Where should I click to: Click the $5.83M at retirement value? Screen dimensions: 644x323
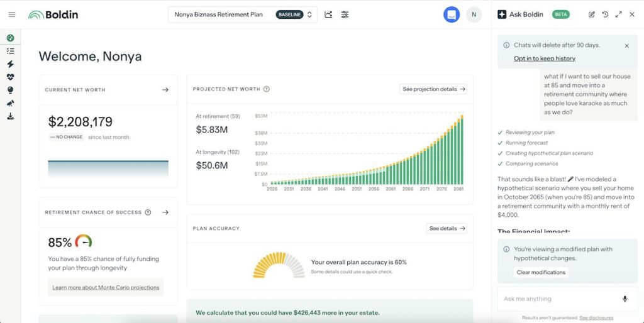click(211, 129)
